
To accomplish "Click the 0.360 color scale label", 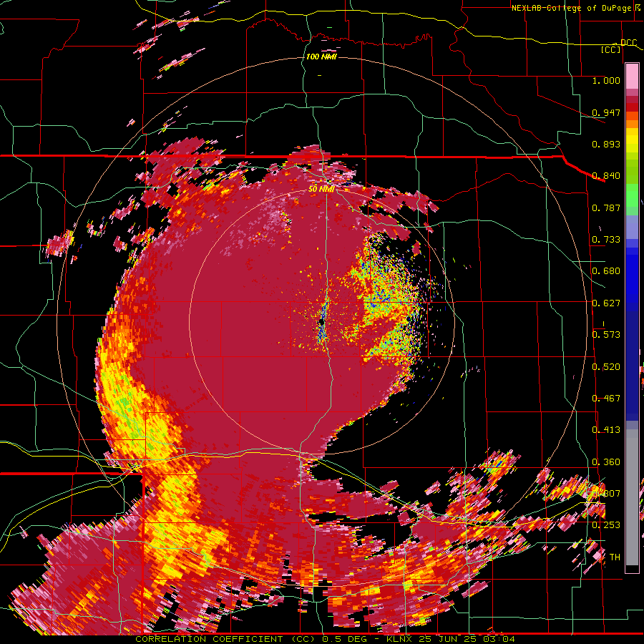I will pos(606,462).
